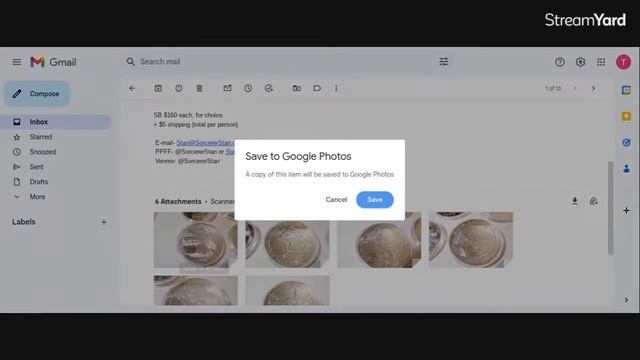The width and height of the screenshot is (640, 360).
Task: Open search filter options icon
Action: [444, 62]
